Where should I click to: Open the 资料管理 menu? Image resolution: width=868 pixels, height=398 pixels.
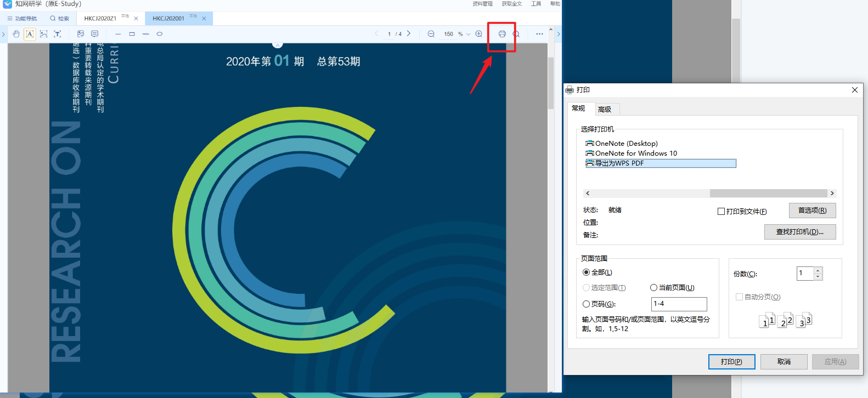(483, 4)
